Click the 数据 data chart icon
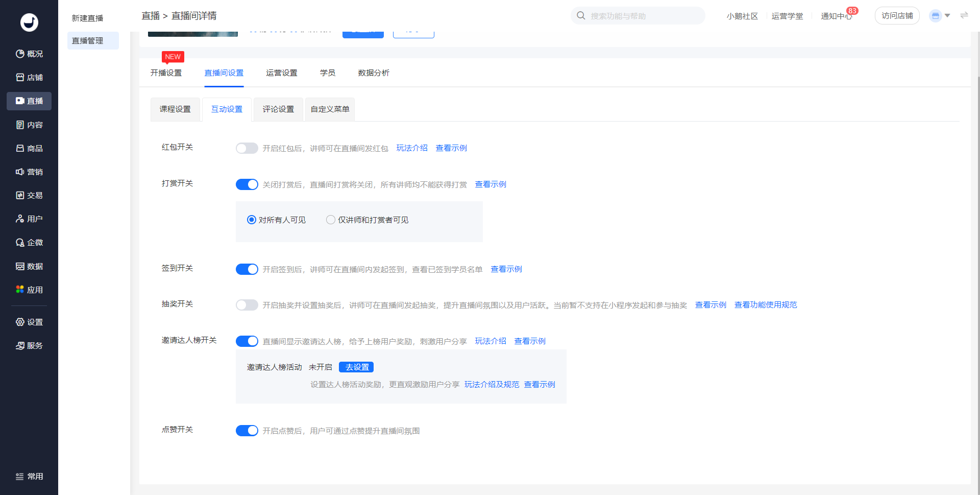This screenshot has width=980, height=495. point(20,266)
